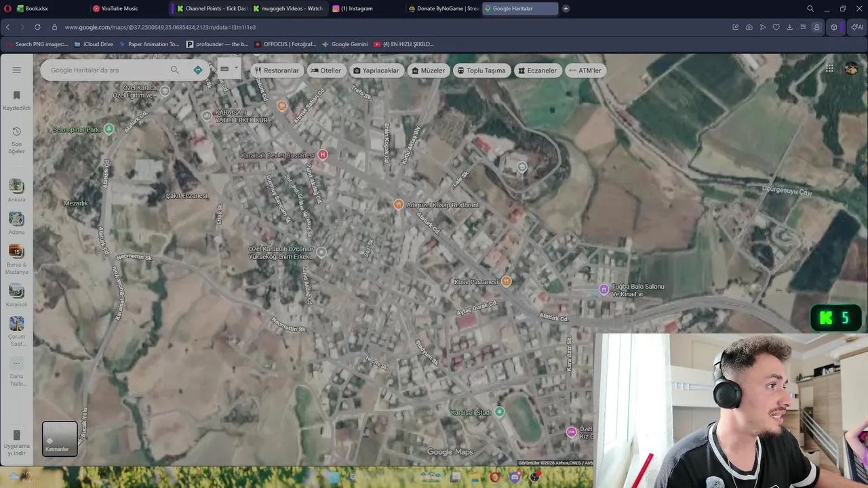868x488 pixels.
Task: Open Kaydedildi saved places
Action: [x=17, y=100]
